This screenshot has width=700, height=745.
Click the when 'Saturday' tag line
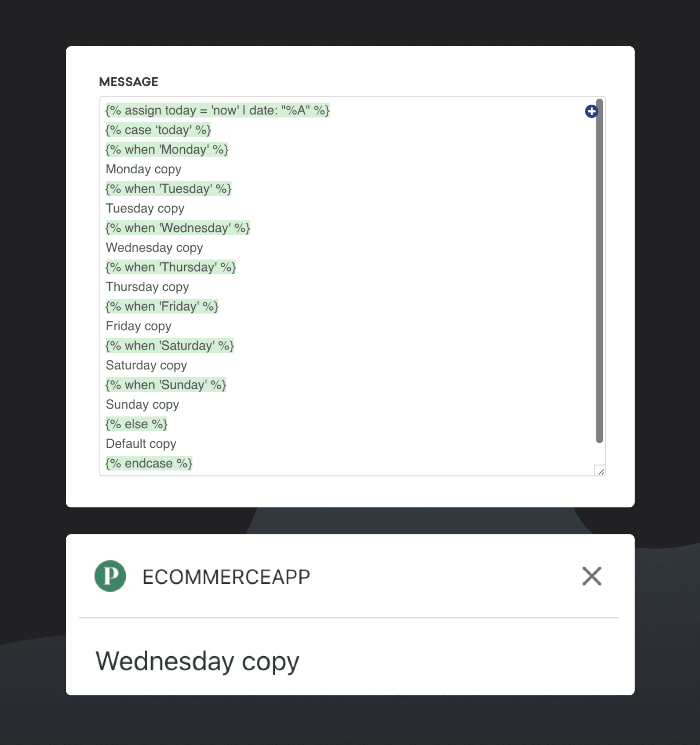pos(169,346)
